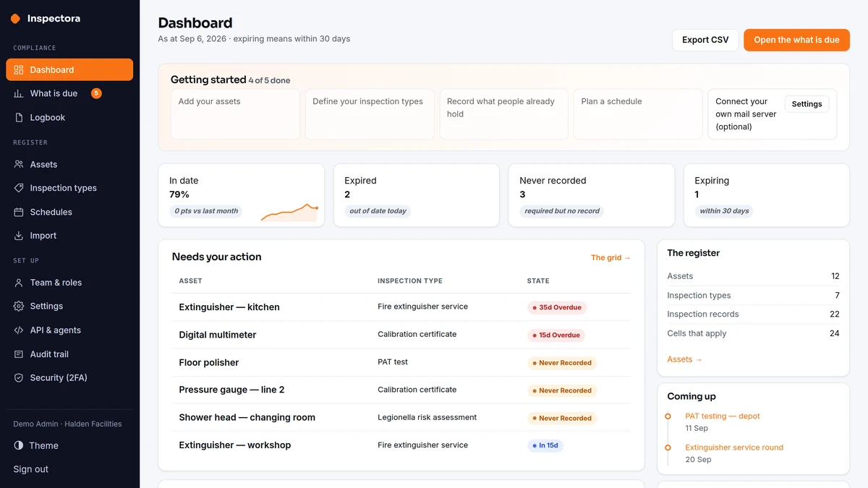Click the ASSET column header
This screenshot has height=488, width=868.
190,281
